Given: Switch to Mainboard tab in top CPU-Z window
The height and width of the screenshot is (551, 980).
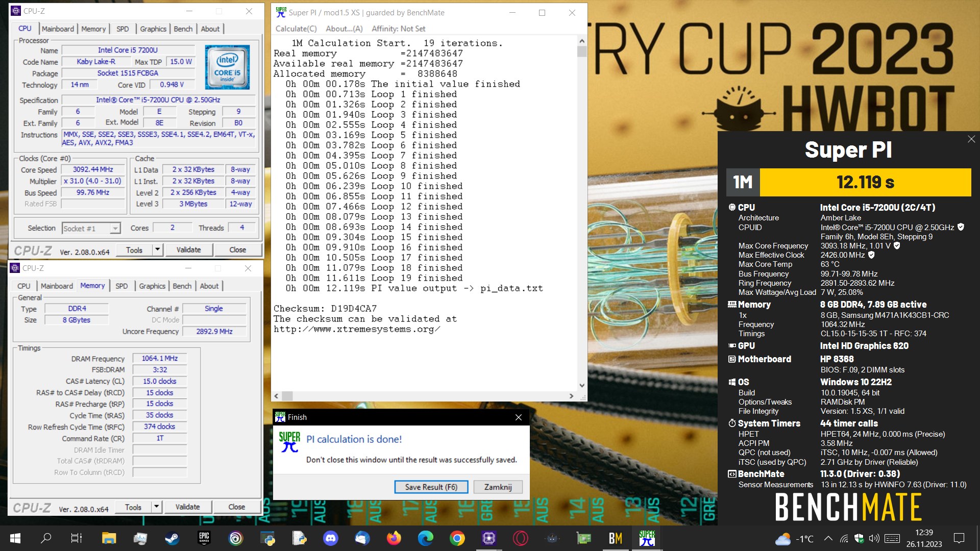Looking at the screenshot, I should pyautogui.click(x=58, y=29).
